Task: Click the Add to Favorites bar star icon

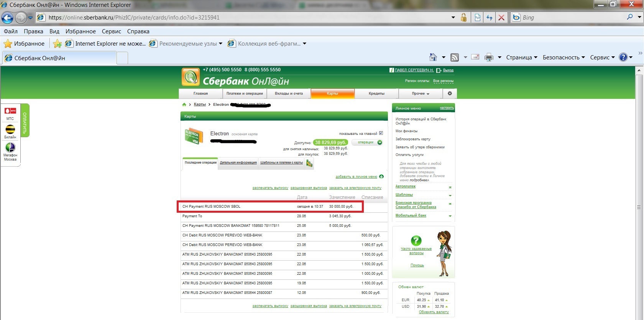Action: 57,44
